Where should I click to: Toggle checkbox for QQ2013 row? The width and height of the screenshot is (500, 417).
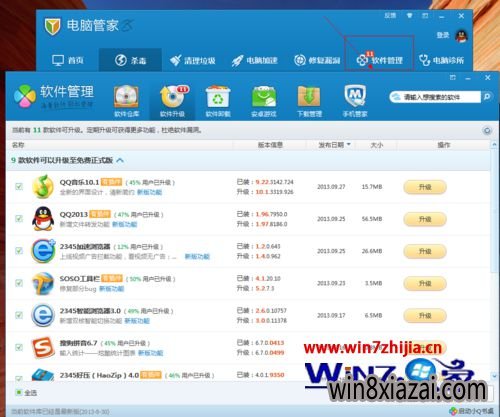pyautogui.click(x=19, y=218)
